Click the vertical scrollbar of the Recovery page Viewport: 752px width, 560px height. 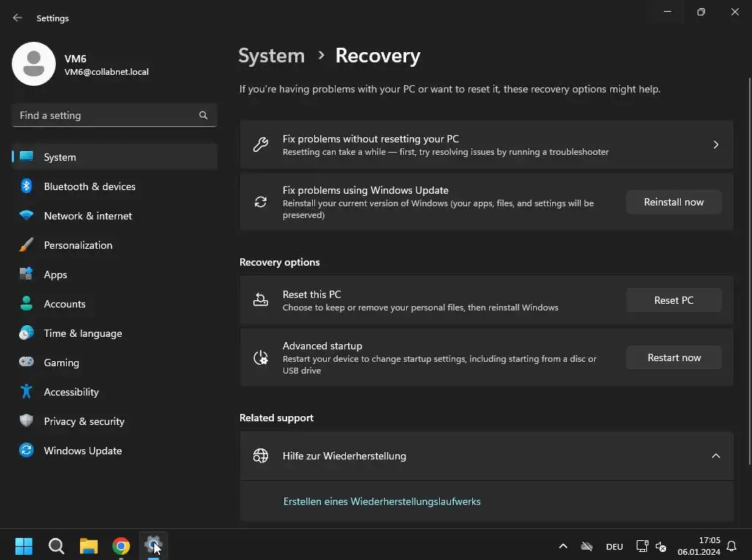[x=749, y=271]
